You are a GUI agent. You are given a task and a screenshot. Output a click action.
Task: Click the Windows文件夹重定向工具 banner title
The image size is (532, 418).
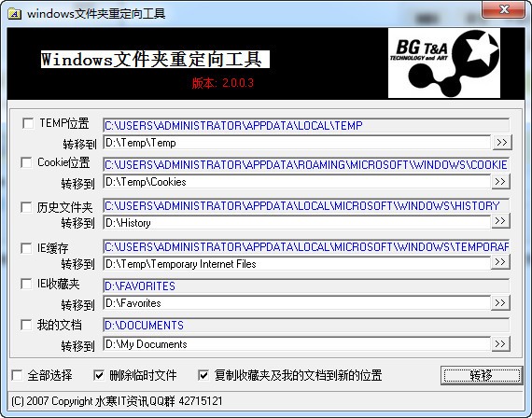point(155,60)
